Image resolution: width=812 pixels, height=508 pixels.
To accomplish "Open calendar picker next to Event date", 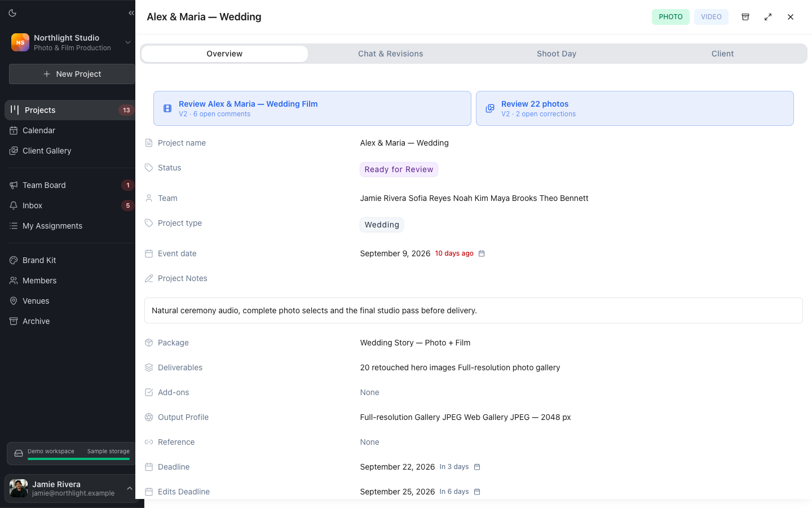I will click(482, 253).
